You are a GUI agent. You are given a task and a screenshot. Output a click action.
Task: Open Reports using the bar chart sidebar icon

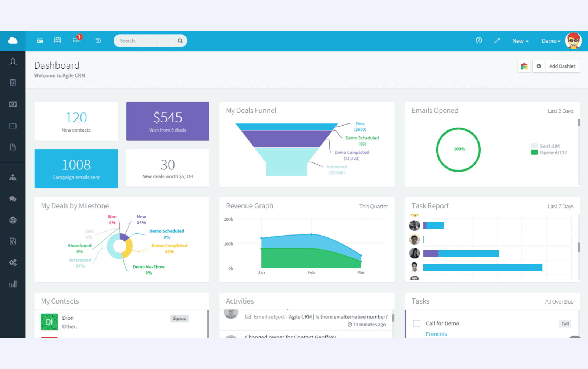[x=13, y=284]
